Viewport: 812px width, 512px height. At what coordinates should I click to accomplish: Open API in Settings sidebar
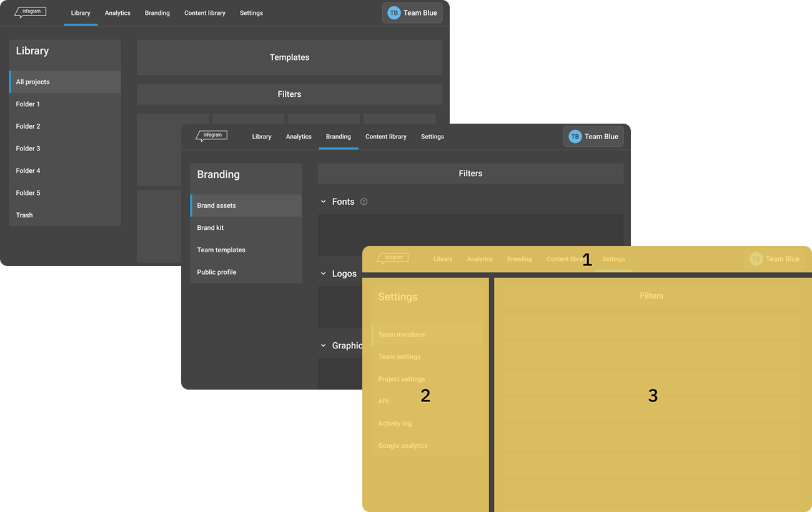click(x=427, y=401)
